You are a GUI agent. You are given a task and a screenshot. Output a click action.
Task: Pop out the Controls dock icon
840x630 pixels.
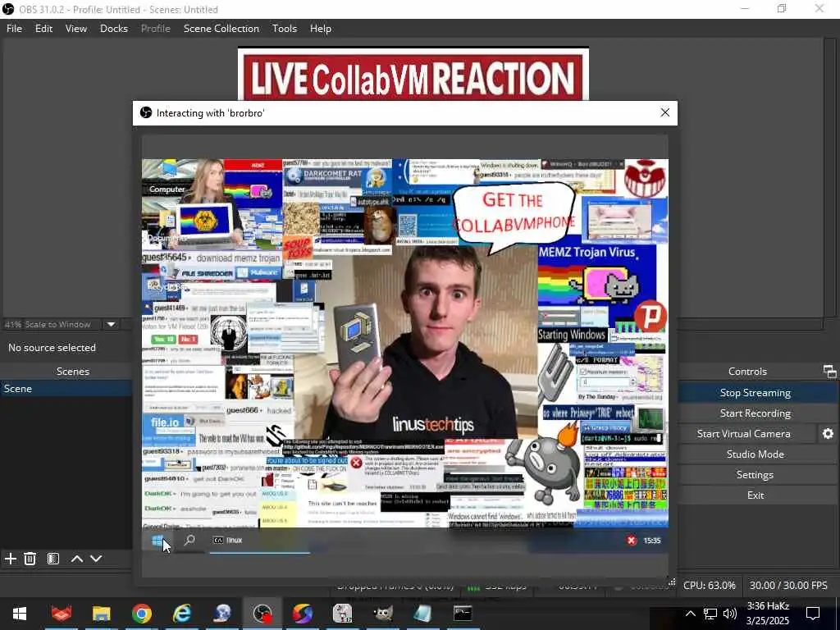pyautogui.click(x=830, y=372)
